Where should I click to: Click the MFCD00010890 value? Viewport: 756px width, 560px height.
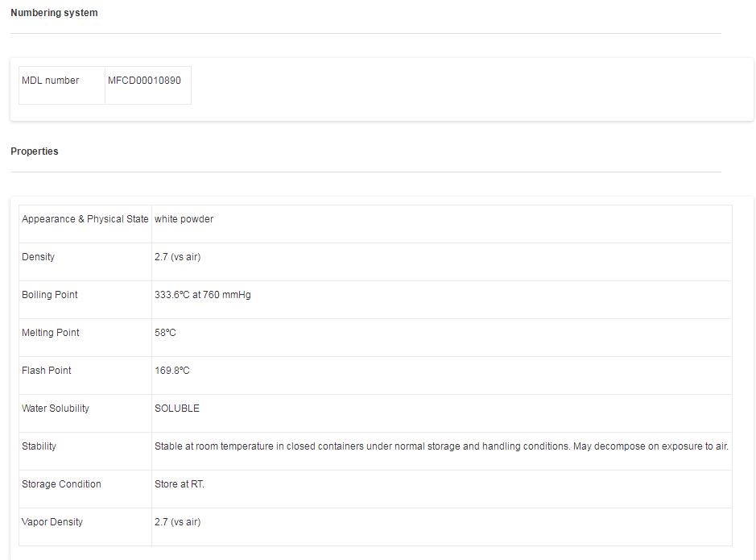click(145, 81)
